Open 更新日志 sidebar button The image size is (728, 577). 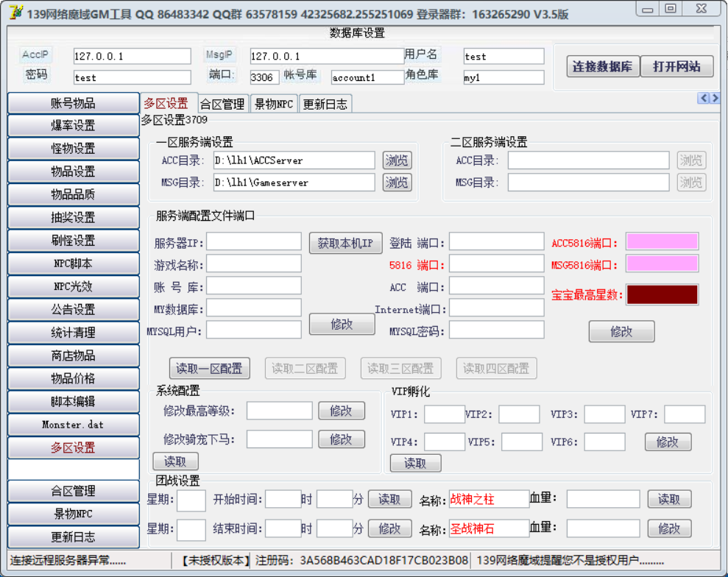click(74, 537)
